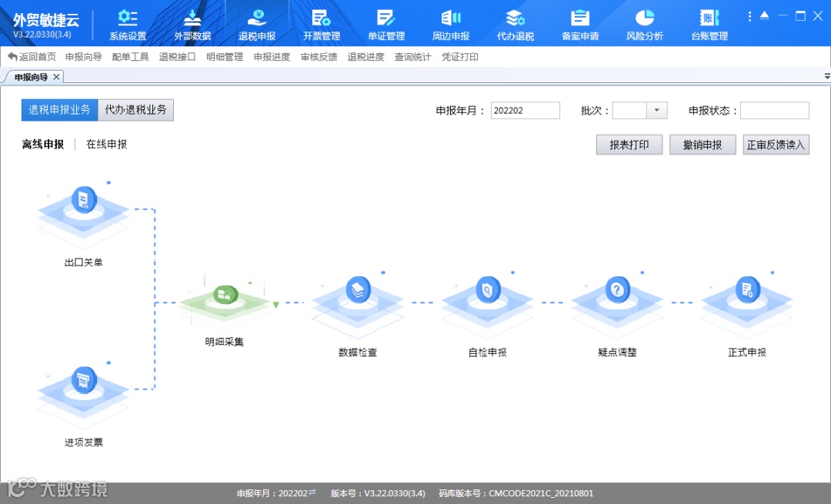
Task: Click the swap icon beside status bar 申报年月
Action: (312, 492)
